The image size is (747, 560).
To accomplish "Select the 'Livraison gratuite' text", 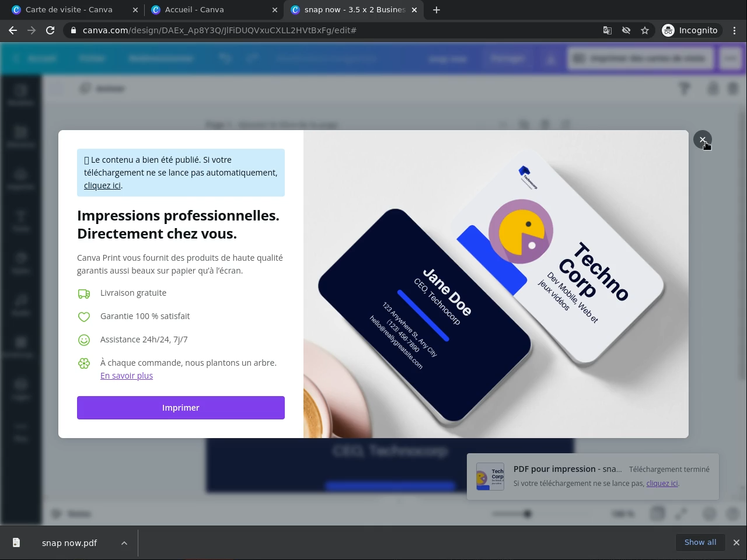I will [x=133, y=293].
